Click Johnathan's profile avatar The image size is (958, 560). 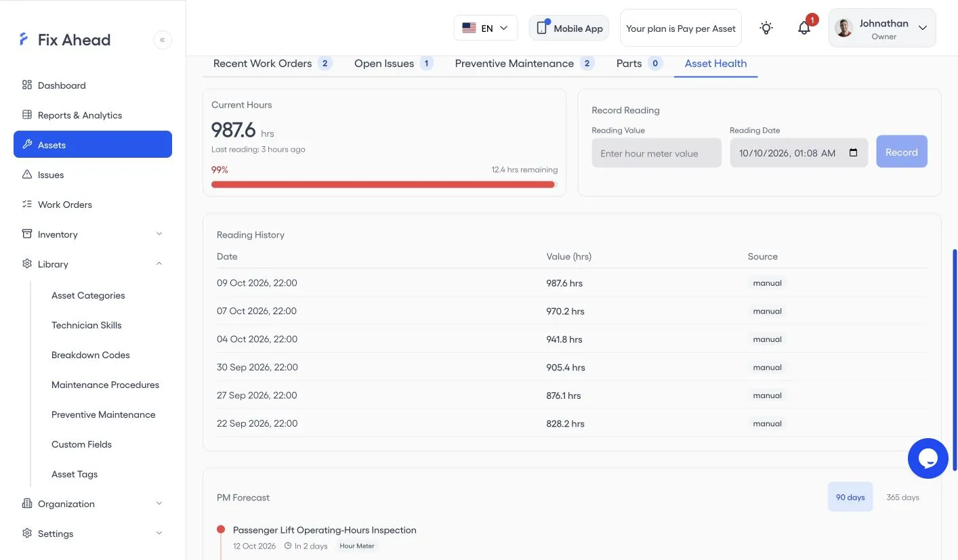(x=844, y=28)
